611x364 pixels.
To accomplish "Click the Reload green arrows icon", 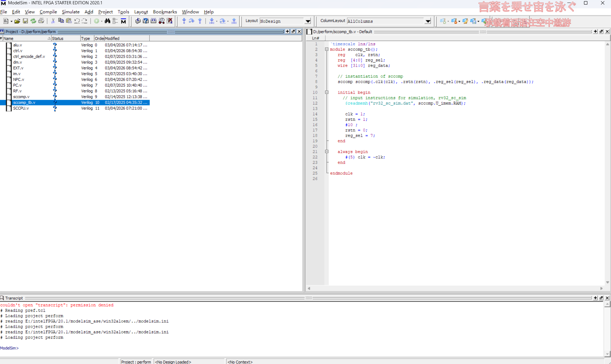I will pyautogui.click(x=33, y=21).
